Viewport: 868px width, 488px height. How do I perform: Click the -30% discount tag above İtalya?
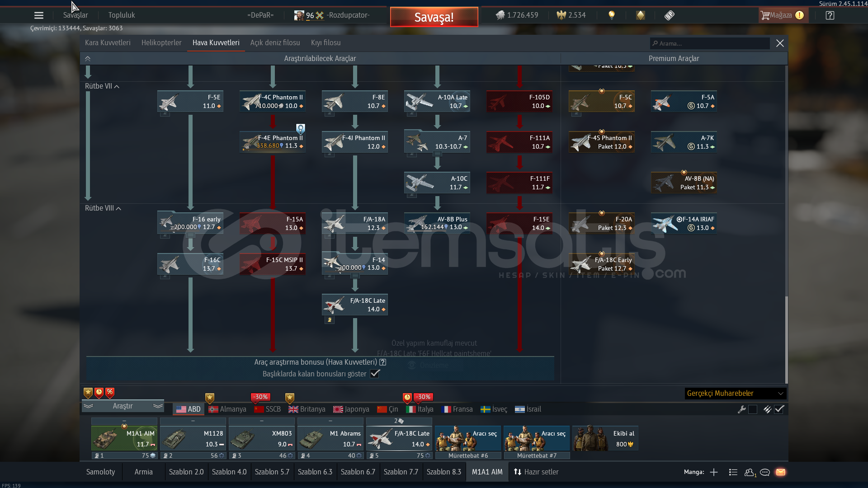(423, 397)
